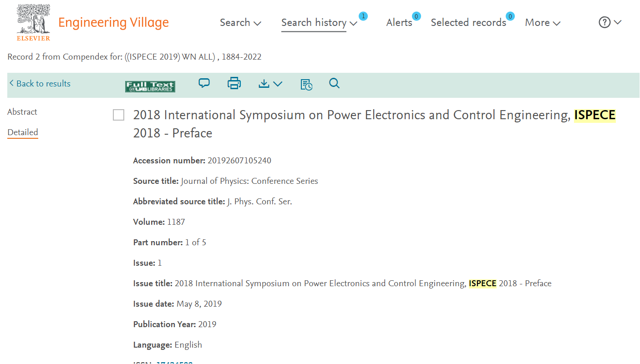Image resolution: width=640 pixels, height=364 pixels.
Task: Tick the record selection checkbox
Action: 118,115
